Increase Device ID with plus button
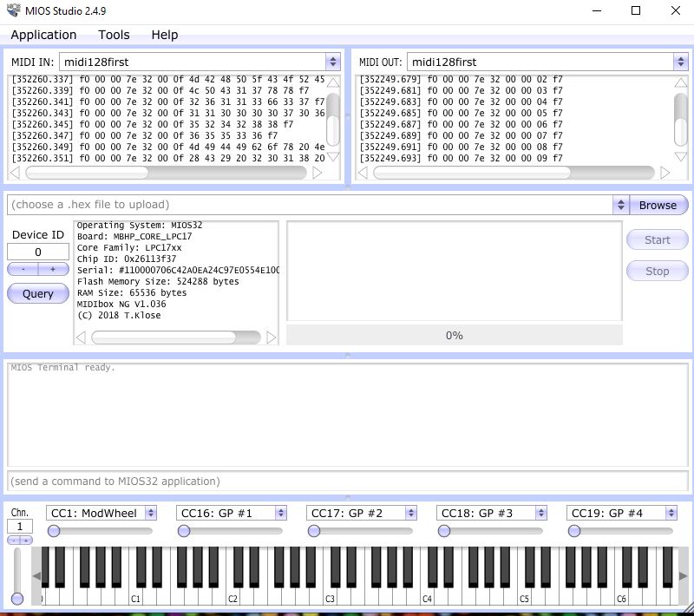The width and height of the screenshot is (694, 616). tap(54, 269)
